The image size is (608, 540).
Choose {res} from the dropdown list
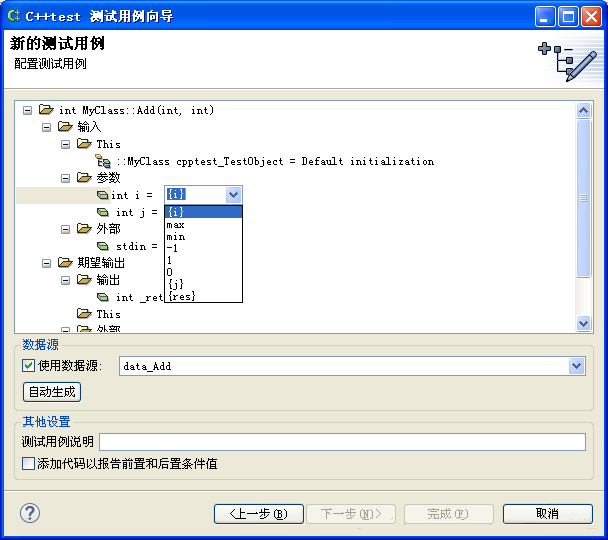181,296
